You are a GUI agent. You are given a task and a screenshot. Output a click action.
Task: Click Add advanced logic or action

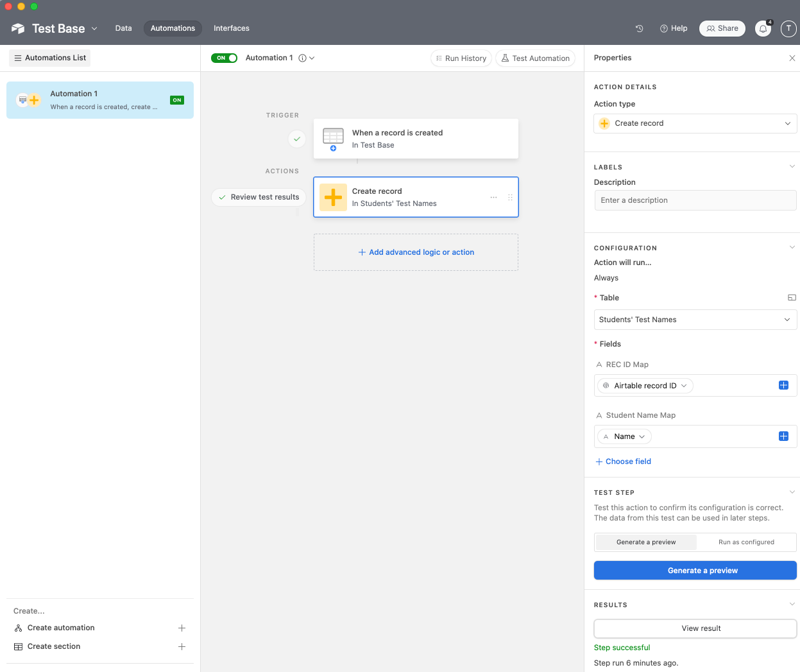pos(416,252)
